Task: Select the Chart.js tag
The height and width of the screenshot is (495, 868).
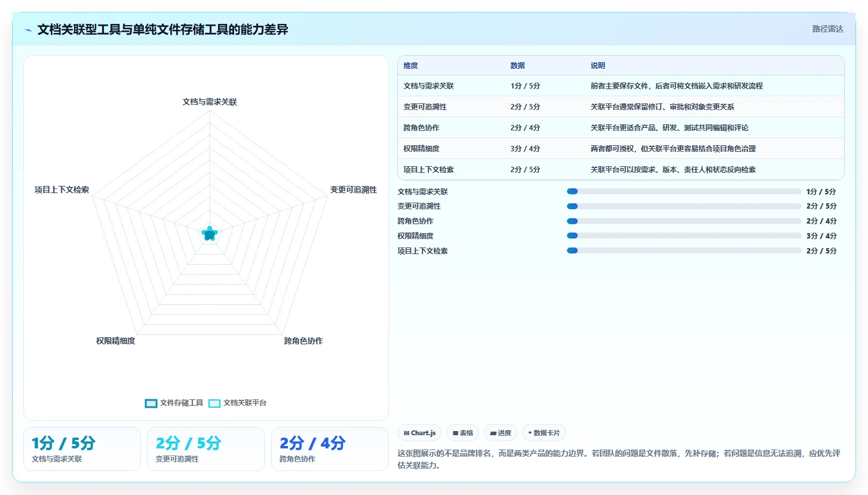Action: (x=419, y=433)
